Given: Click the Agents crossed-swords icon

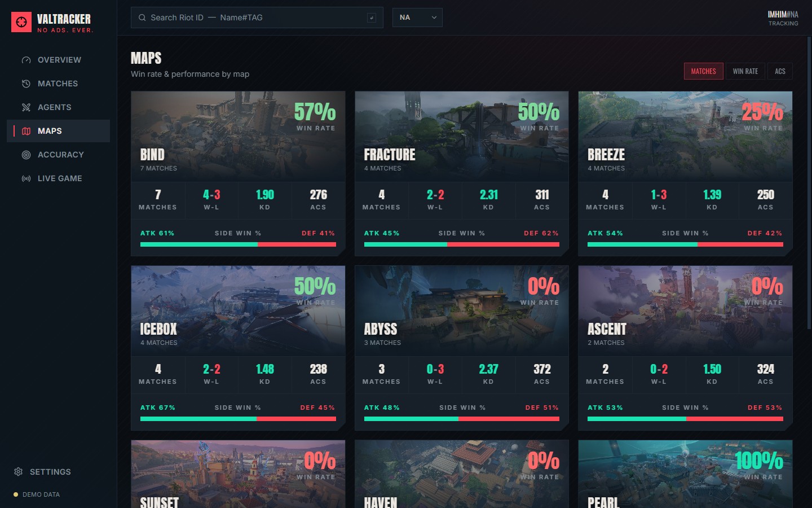Looking at the screenshot, I should [26, 107].
